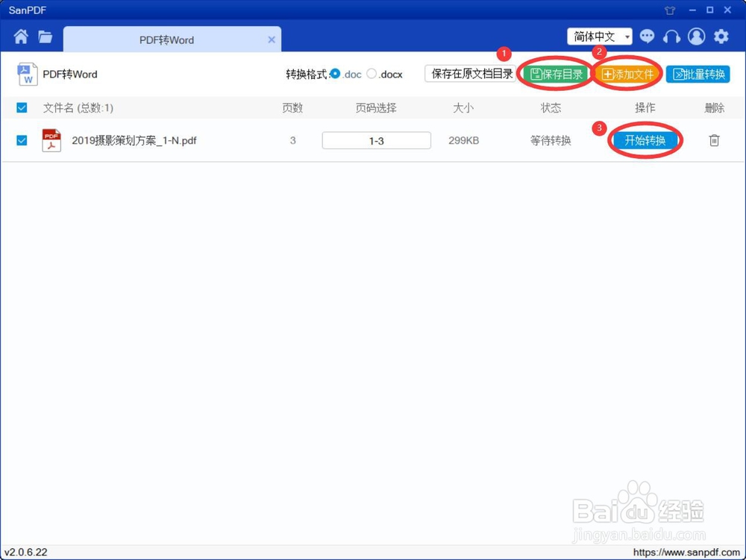
Task: Delete the file using the trash icon
Action: point(714,140)
